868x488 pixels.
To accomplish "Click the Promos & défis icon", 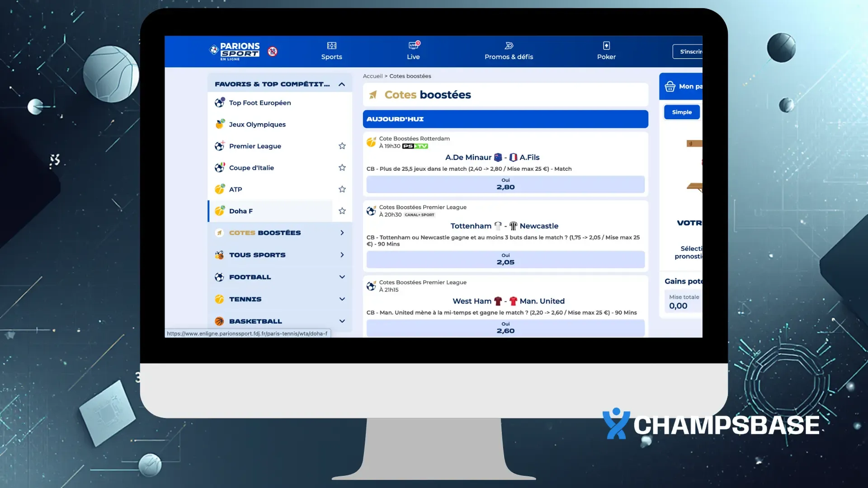I will 509,46.
